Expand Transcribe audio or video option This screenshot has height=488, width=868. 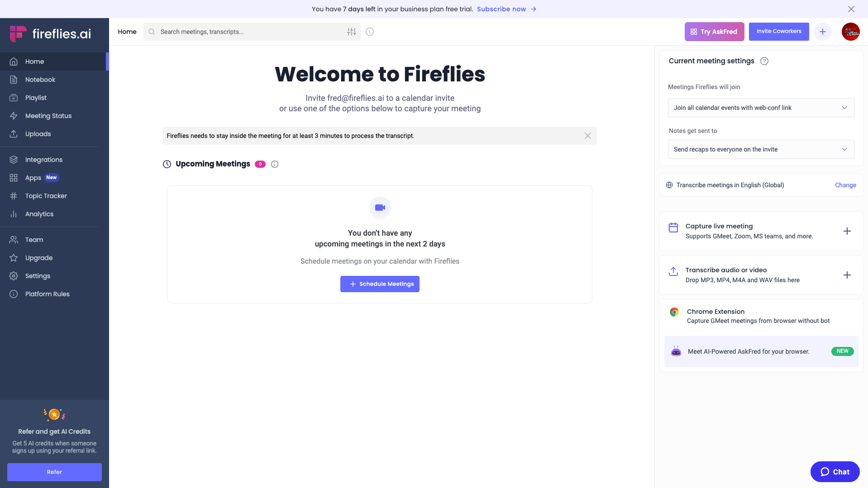point(847,275)
